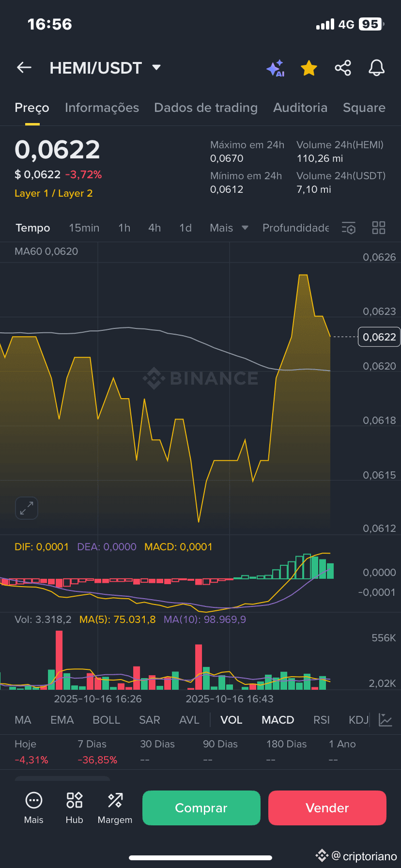
Task: Tap the Volume 24h(USDT) value 7,10 mi
Action: (x=314, y=189)
